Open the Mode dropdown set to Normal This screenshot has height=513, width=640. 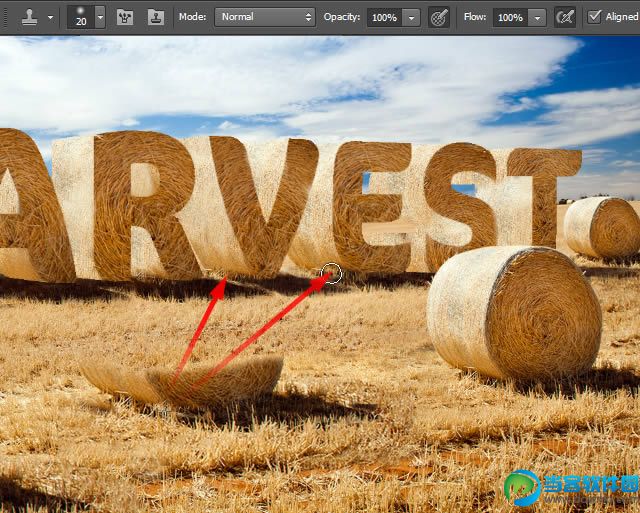point(265,17)
